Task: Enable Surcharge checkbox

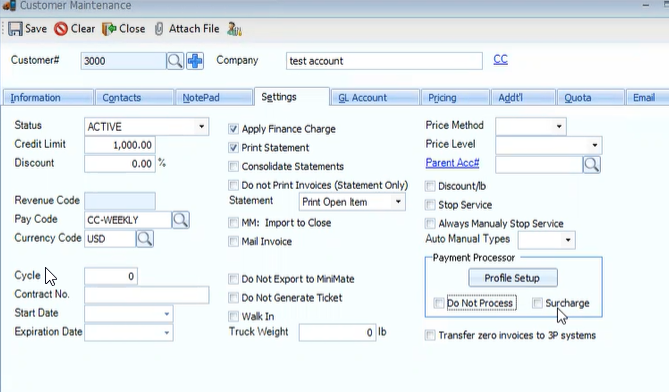Action: pos(537,303)
